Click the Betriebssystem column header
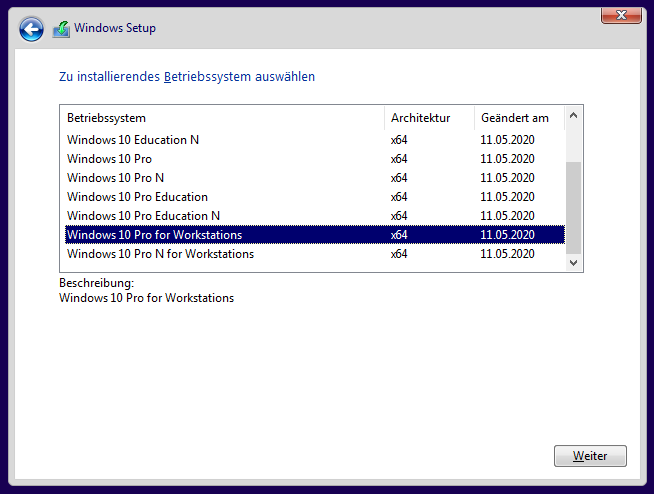The height and width of the screenshot is (494, 654). [x=222, y=118]
